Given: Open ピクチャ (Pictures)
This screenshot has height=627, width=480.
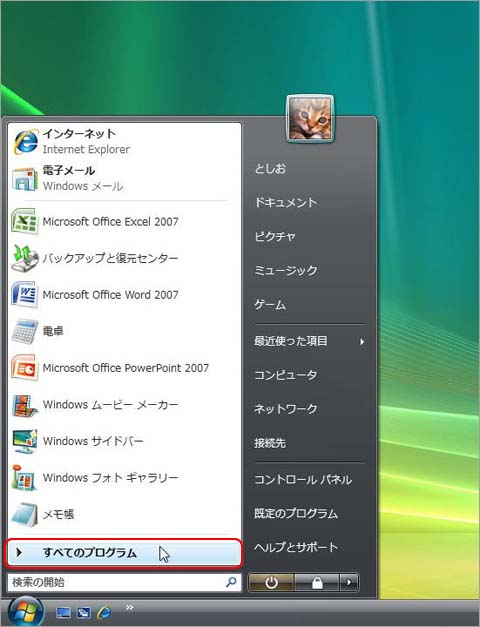Looking at the screenshot, I should tap(275, 237).
